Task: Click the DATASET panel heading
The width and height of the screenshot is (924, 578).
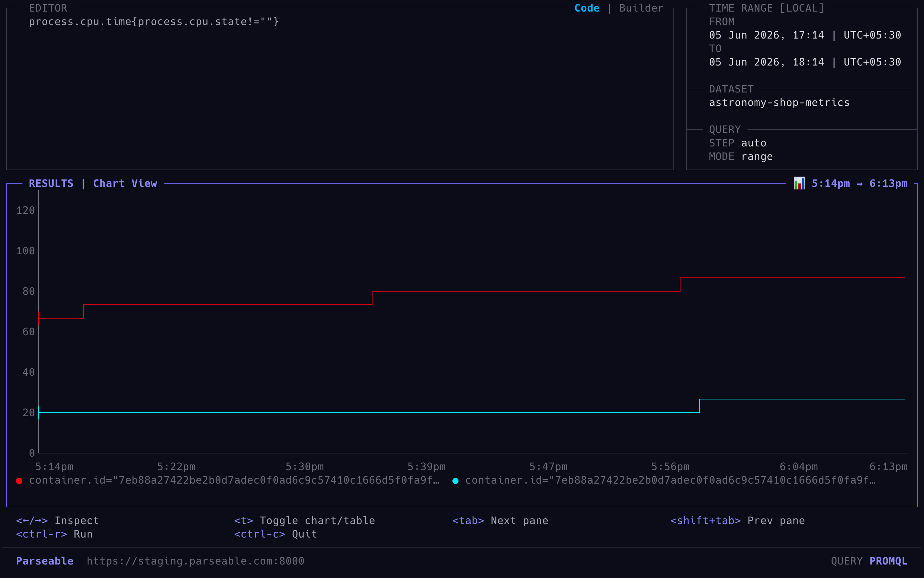Action: 731,89
